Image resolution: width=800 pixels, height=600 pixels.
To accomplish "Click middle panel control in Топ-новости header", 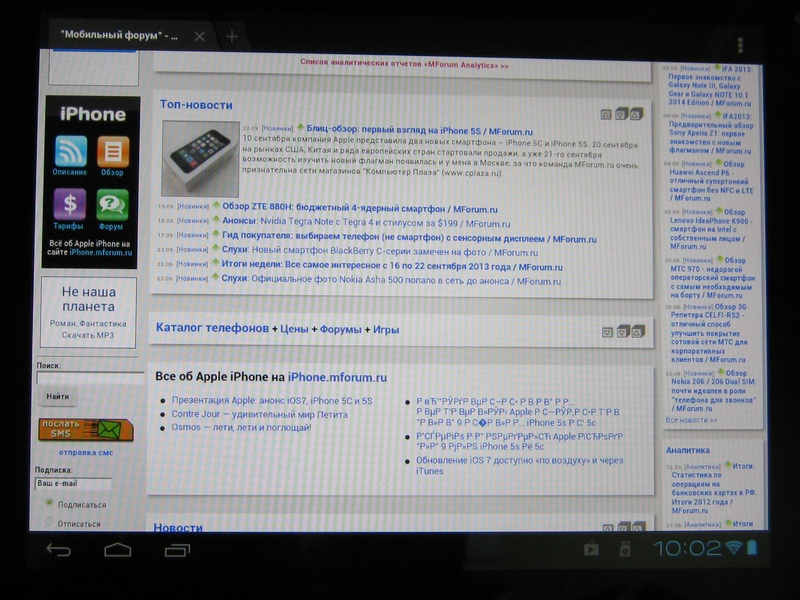I will coord(621,114).
